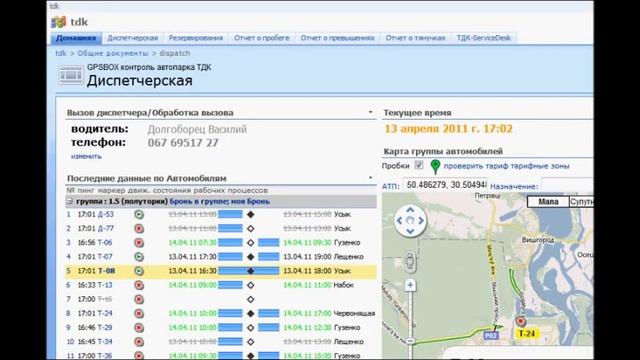Click the red status icon in the Т-06 row
This screenshot has height=360, width=640.
[139, 243]
